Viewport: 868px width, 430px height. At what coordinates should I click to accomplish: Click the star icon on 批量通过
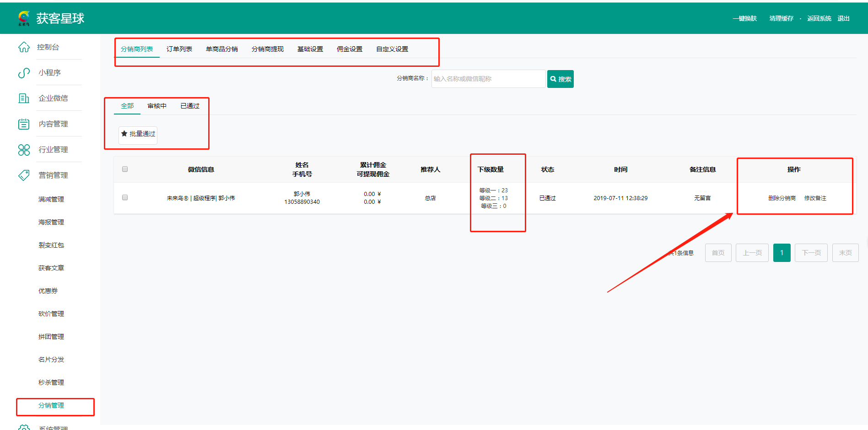pyautogui.click(x=124, y=134)
